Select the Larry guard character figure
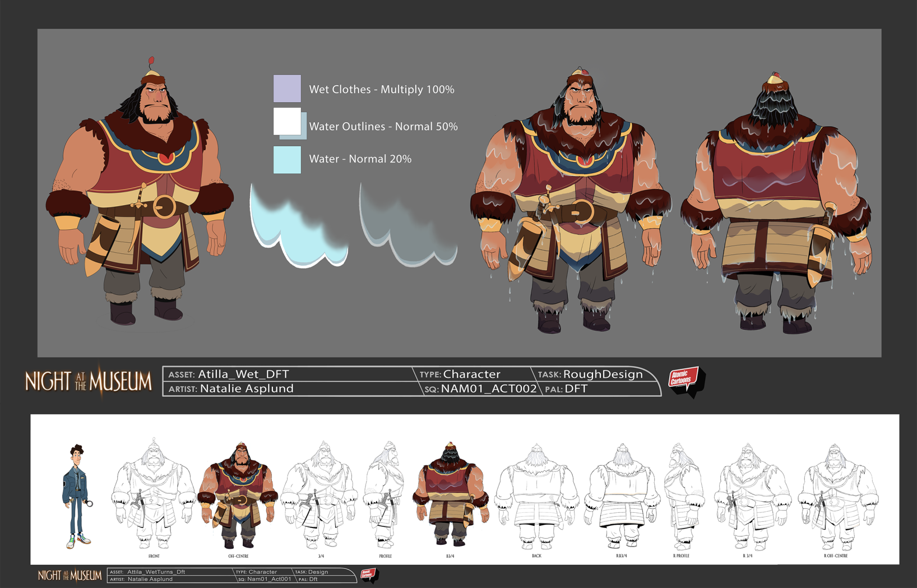917x588 pixels. pyautogui.click(x=77, y=497)
